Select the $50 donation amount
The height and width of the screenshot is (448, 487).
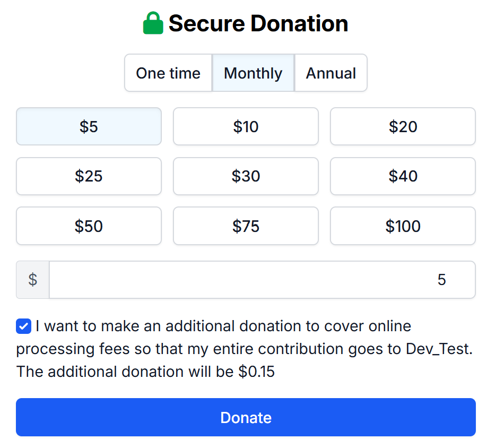click(x=89, y=226)
